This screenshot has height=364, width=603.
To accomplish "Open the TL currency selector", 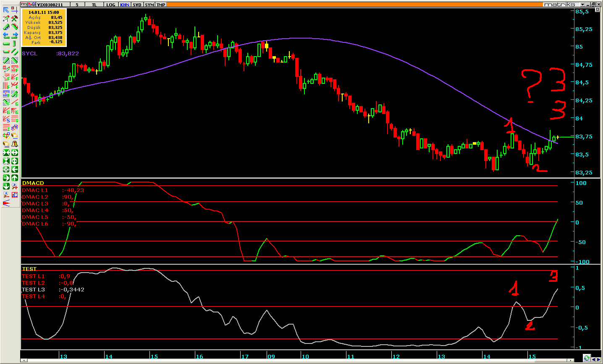I will tap(94, 5).
